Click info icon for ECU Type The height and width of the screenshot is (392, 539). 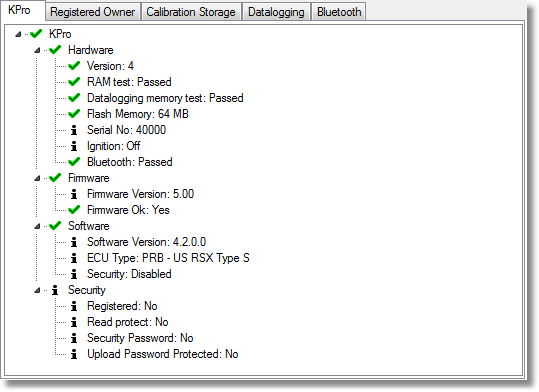coord(74,258)
